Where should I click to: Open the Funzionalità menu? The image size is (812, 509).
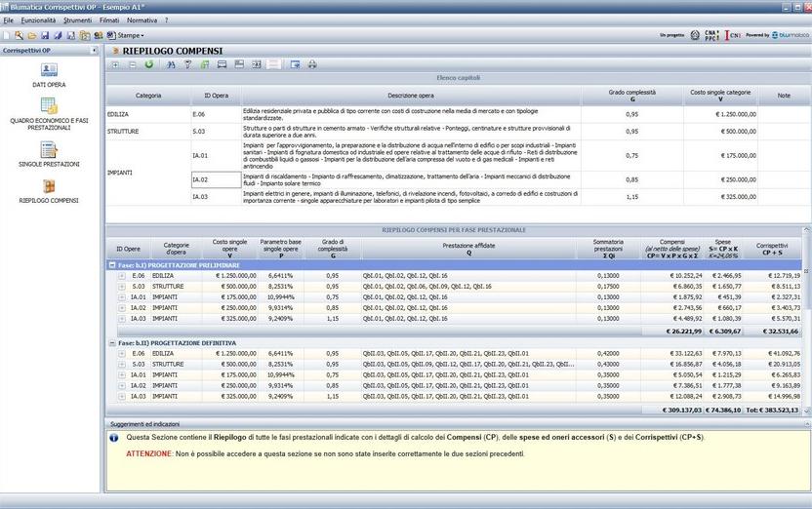(38, 20)
